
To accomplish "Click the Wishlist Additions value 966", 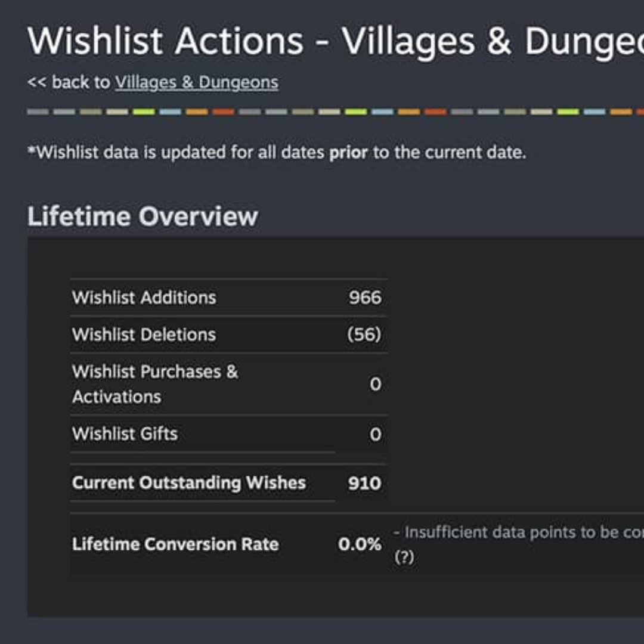I will (365, 298).
